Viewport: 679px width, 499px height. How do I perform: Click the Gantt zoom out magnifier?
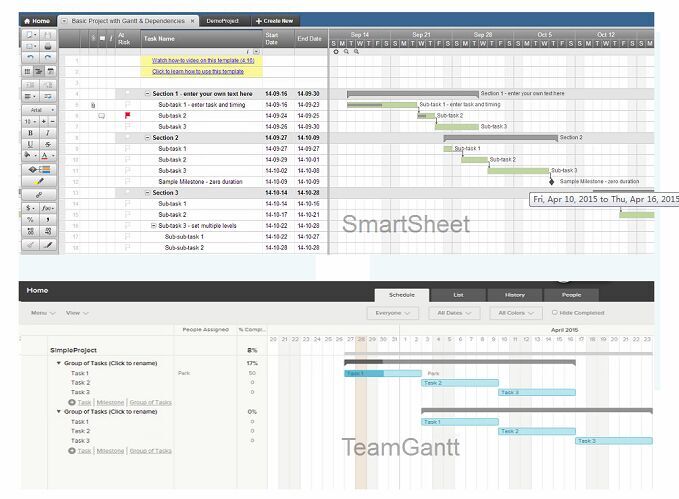click(346, 52)
